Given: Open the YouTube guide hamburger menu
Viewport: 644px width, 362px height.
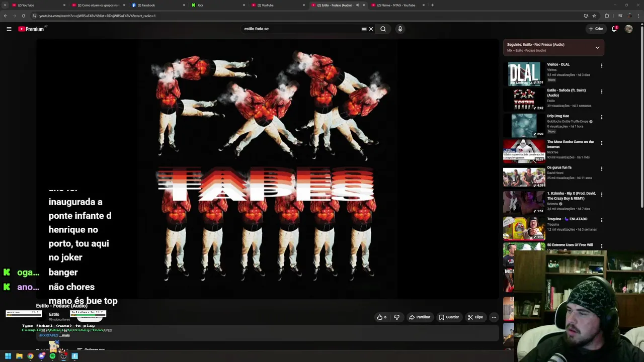Looking at the screenshot, I should [9, 29].
